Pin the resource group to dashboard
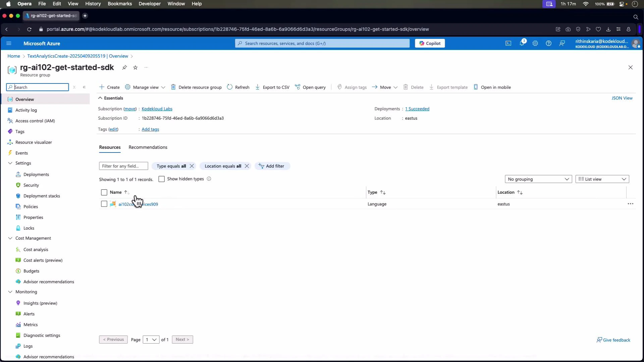 [124, 67]
